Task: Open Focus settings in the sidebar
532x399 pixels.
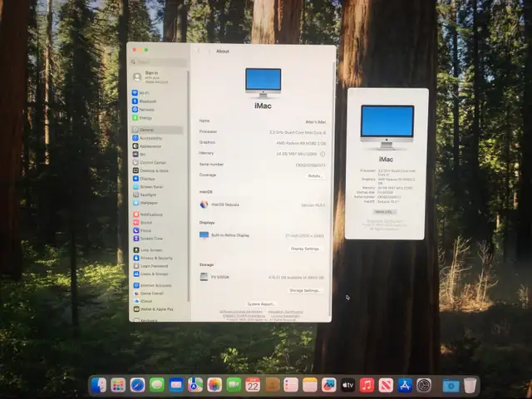Action: pos(142,230)
